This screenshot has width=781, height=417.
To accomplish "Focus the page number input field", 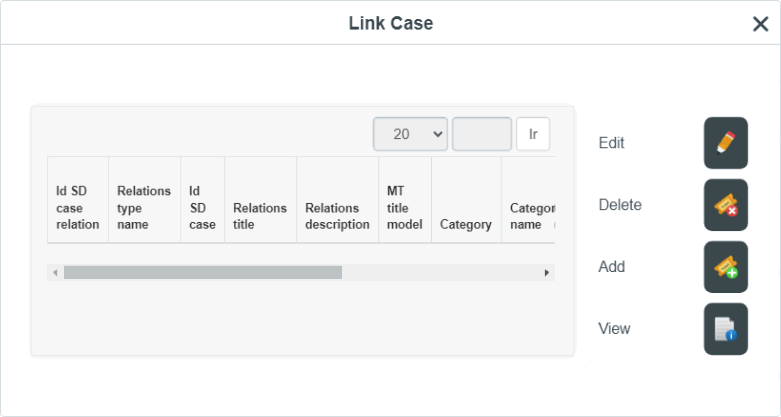I will (482, 134).
